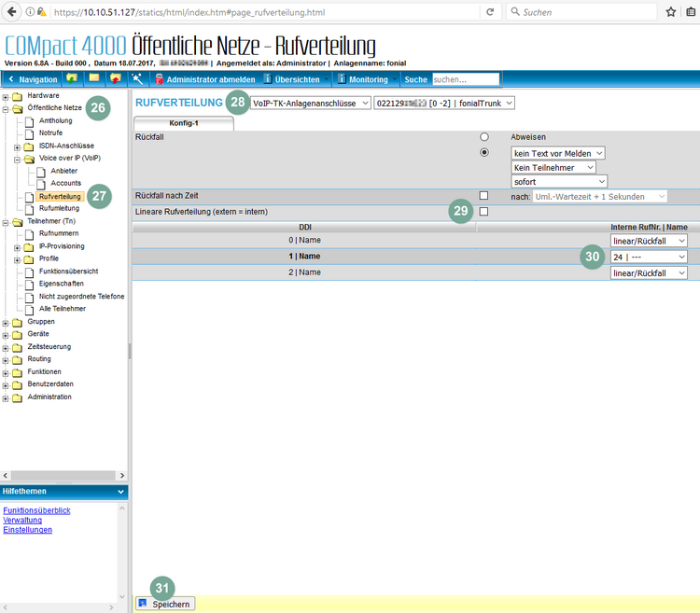Reload the page with the refresh icon

[x=490, y=12]
